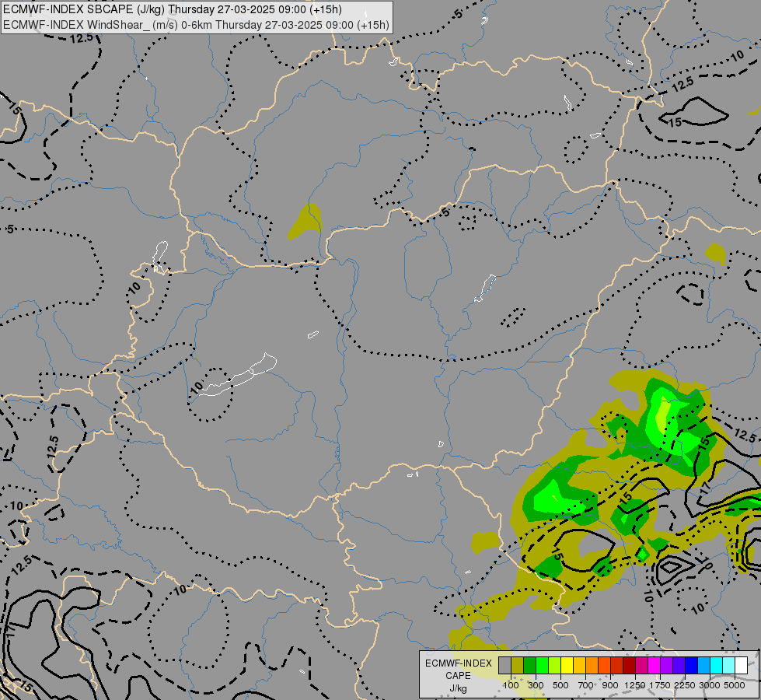
Task: Click the pure yellow CAPE legend swatch
Action: 567,666
